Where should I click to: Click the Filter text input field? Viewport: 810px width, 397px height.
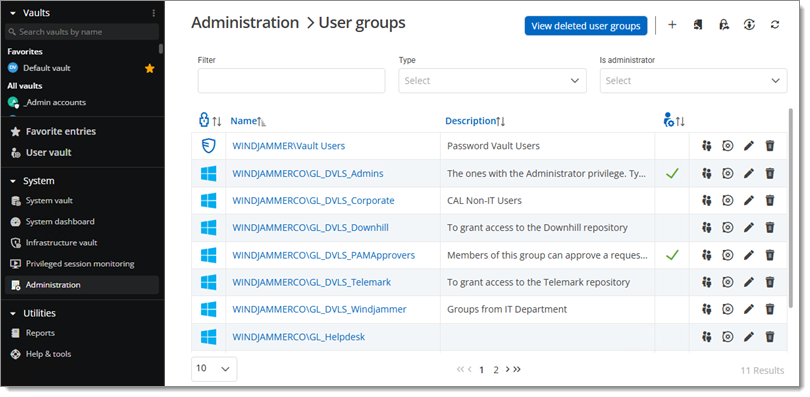click(291, 81)
